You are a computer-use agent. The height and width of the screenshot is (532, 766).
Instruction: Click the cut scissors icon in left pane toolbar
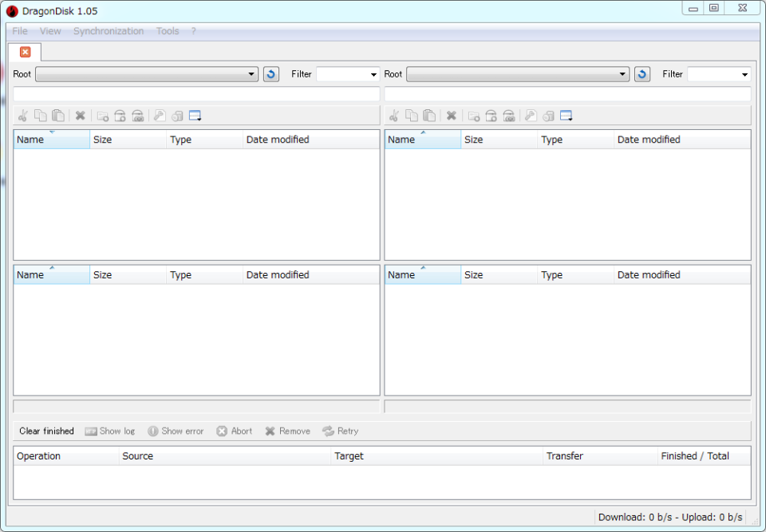pyautogui.click(x=22, y=116)
